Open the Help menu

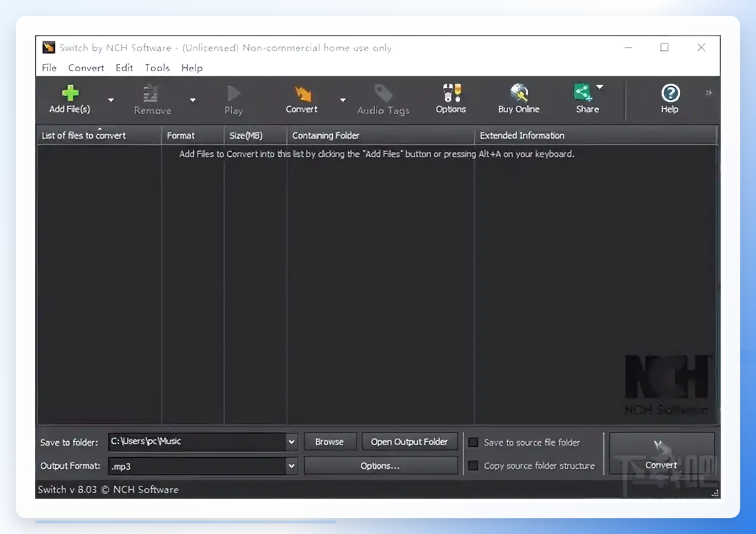(x=192, y=68)
